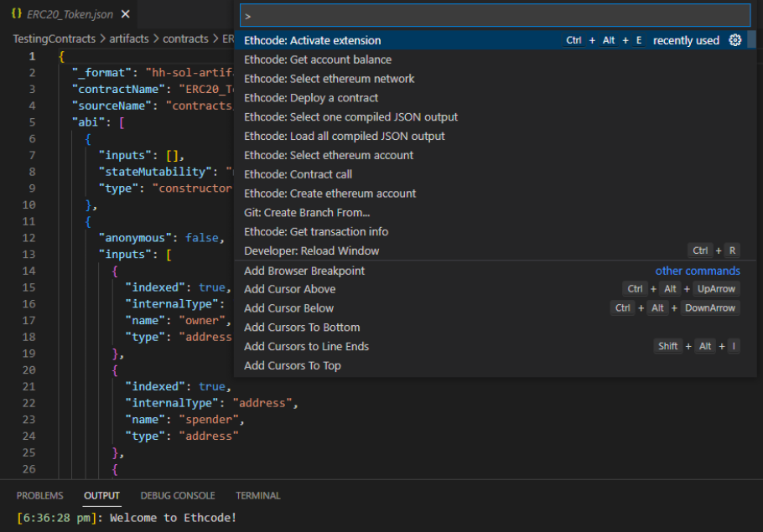Run Developer: Reload Window command
This screenshot has height=532, width=763.
311,251
